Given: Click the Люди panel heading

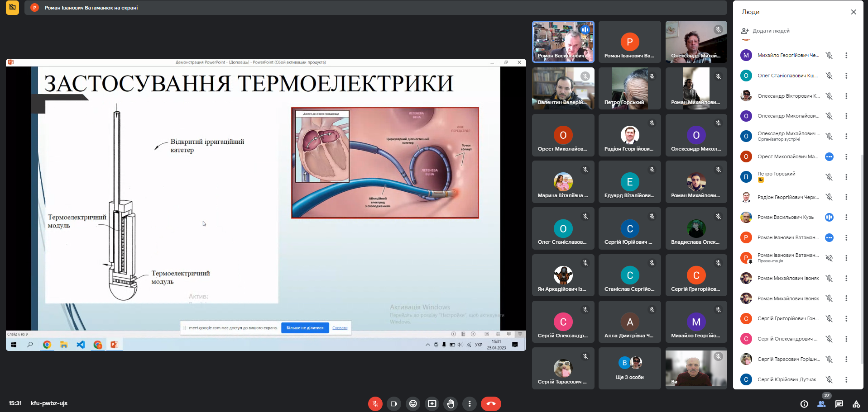Looking at the screenshot, I should click(750, 12).
